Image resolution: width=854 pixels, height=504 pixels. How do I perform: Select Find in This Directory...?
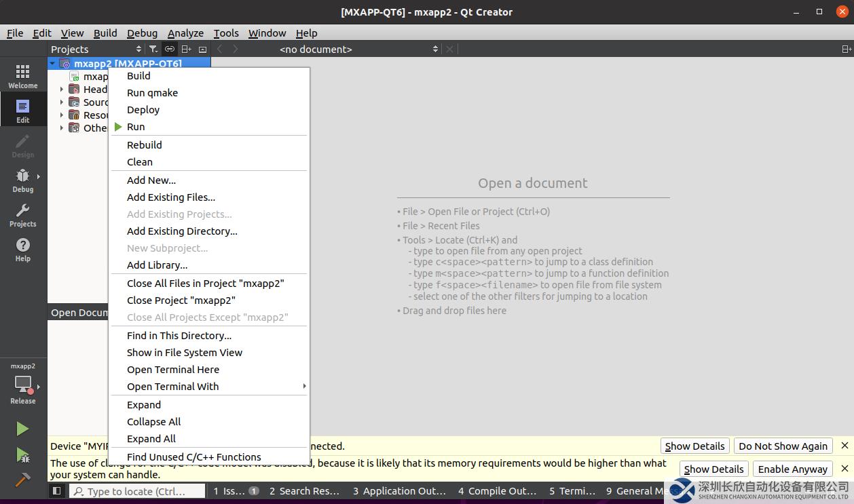[209, 336]
